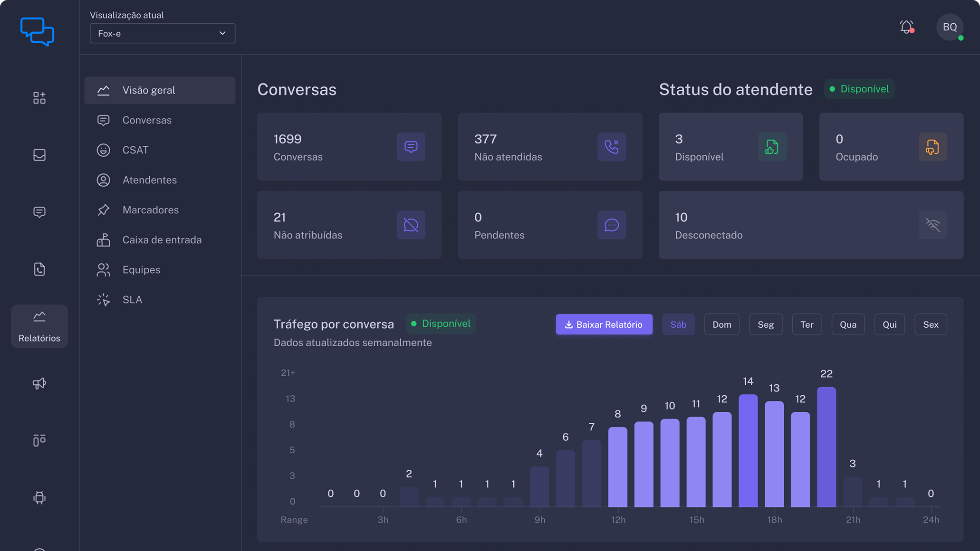This screenshot has width=980, height=551.
Task: Select the Relatórios sidebar icon
Action: [39, 326]
